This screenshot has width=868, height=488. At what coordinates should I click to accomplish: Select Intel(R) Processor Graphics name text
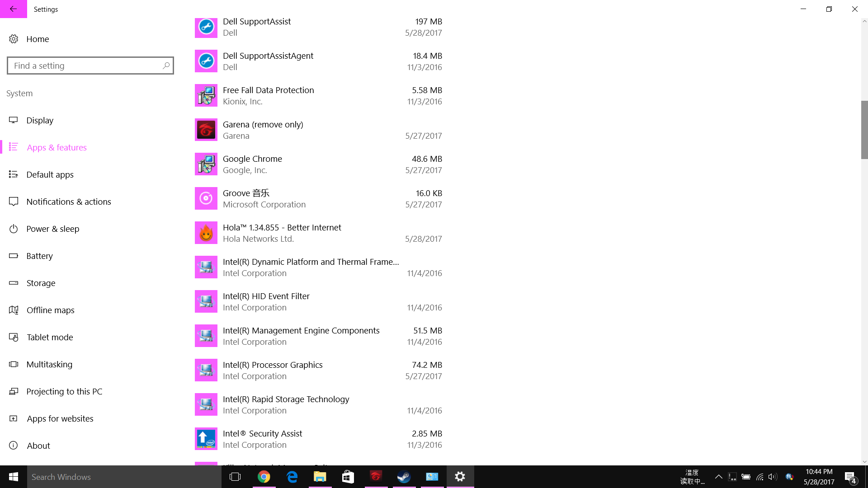(x=273, y=365)
